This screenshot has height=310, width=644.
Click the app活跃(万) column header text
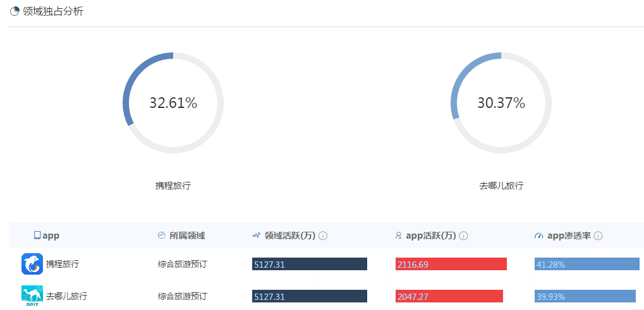point(431,235)
